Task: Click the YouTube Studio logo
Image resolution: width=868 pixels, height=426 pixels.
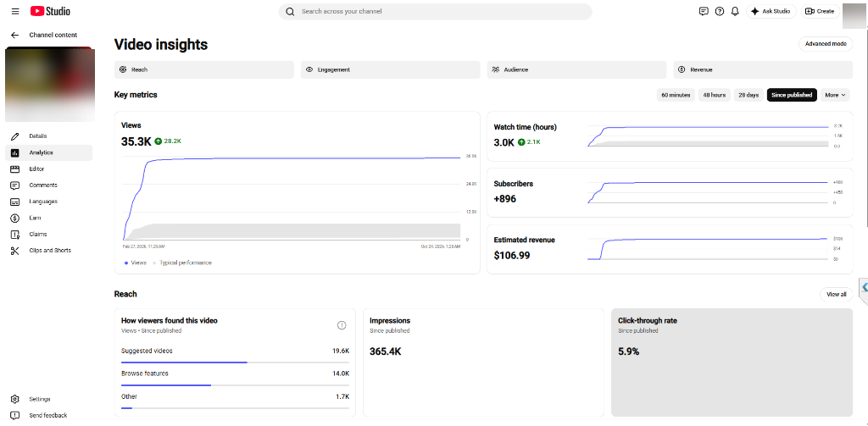Action: 50,11
